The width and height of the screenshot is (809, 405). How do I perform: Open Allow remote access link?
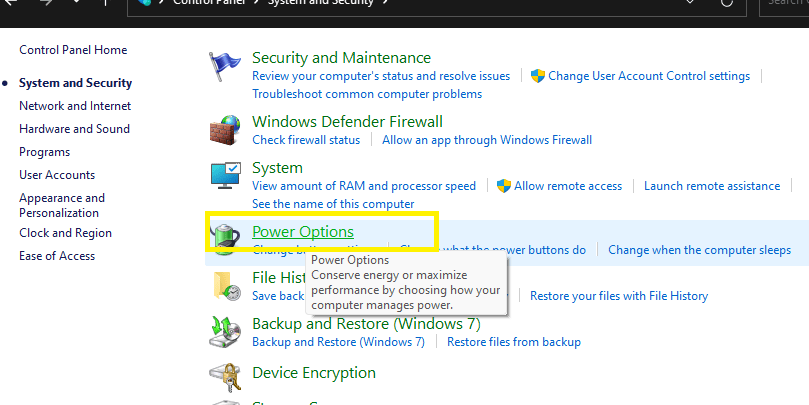click(x=568, y=186)
